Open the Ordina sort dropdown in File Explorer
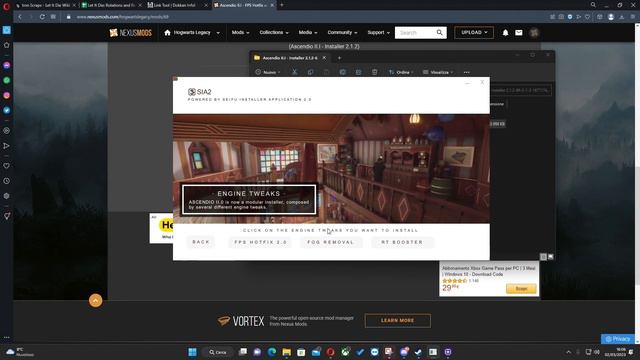The width and height of the screenshot is (640, 360). (x=401, y=72)
